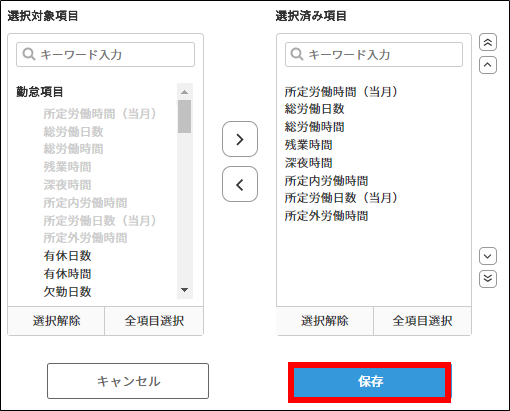The image size is (510, 411).
Task: Select 有休時間 in the available items
Action: (67, 274)
